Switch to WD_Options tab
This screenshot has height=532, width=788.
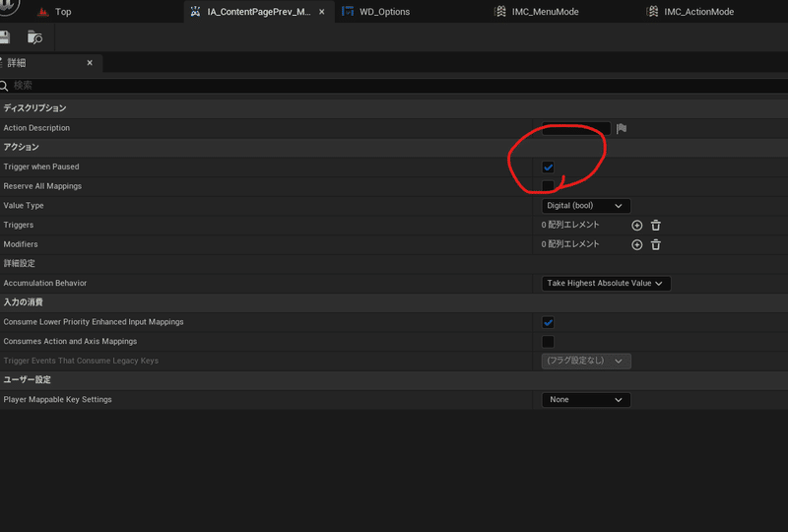pos(376,12)
